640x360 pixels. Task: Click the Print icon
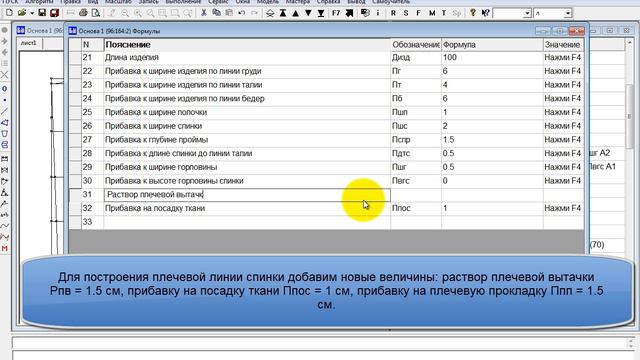coord(83,13)
